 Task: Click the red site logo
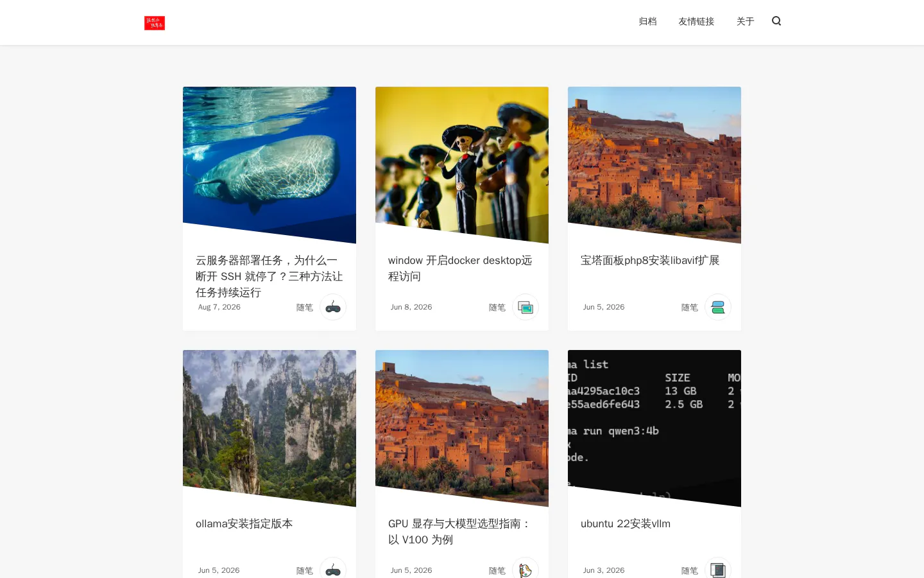(155, 23)
